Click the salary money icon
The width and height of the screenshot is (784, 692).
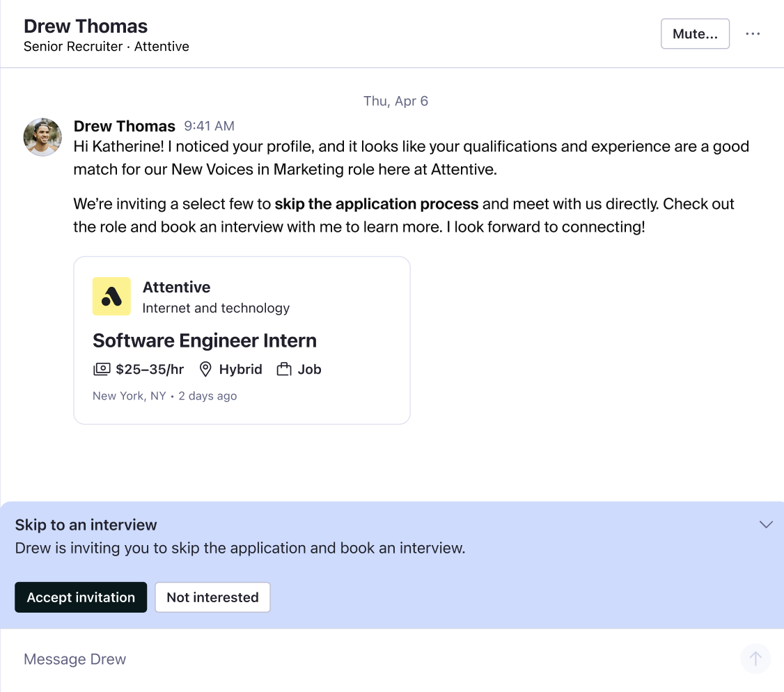102,369
